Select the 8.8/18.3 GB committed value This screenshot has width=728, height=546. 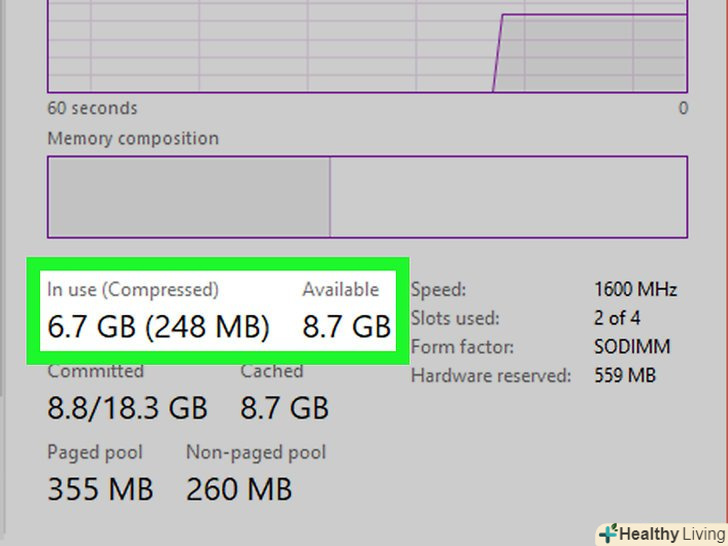click(127, 408)
